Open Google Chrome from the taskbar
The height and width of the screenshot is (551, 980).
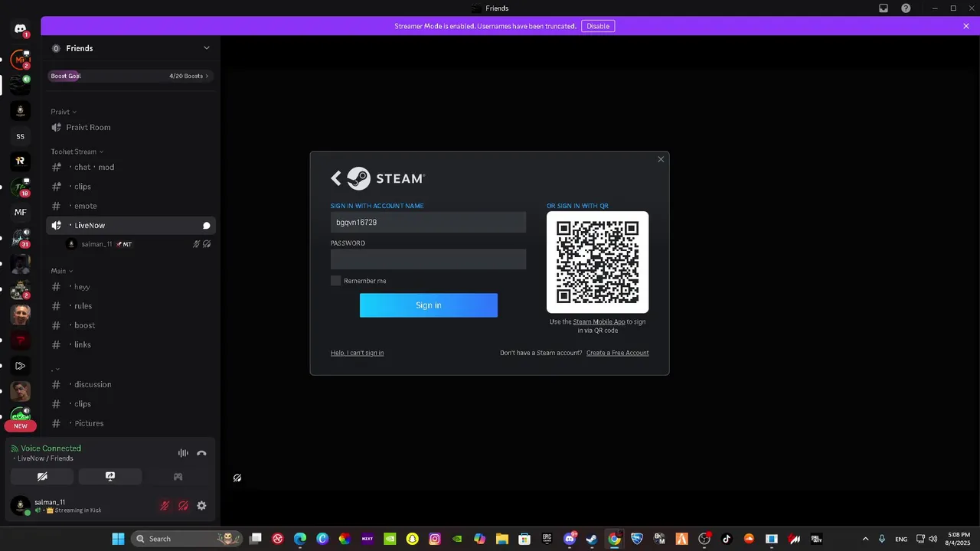[x=614, y=539]
